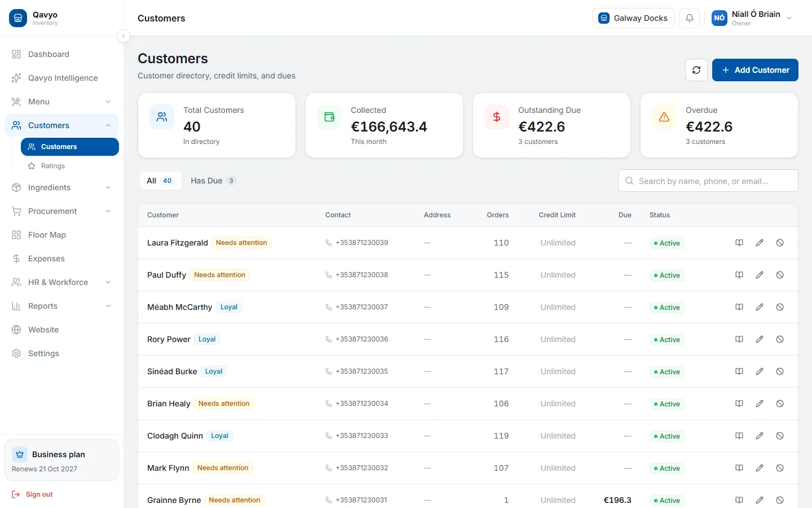Open Qavyo Intelligence in the sidebar
This screenshot has height=508, width=812.
point(61,78)
